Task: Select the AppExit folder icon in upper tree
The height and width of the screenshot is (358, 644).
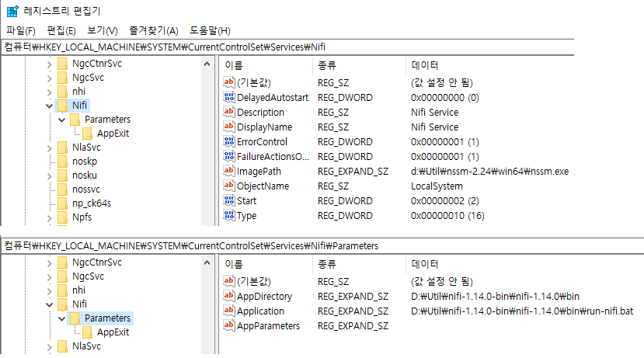Action: (87, 134)
